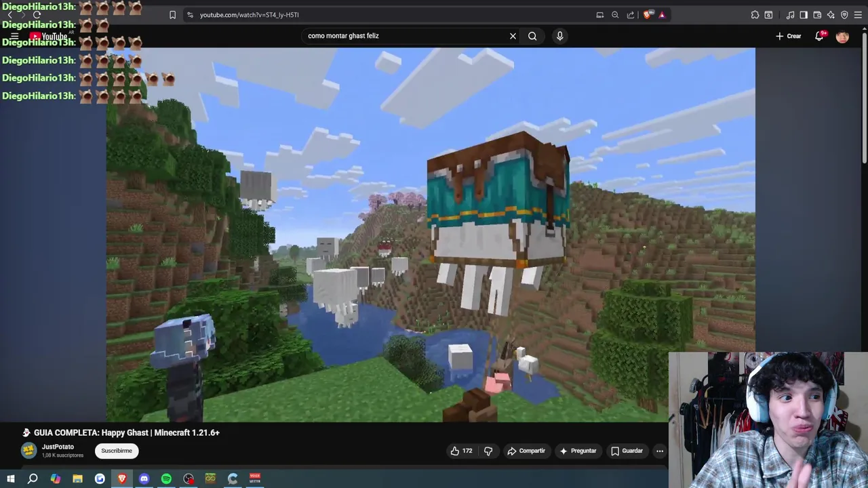
Task: Share this page from address bar
Action: coord(631,15)
